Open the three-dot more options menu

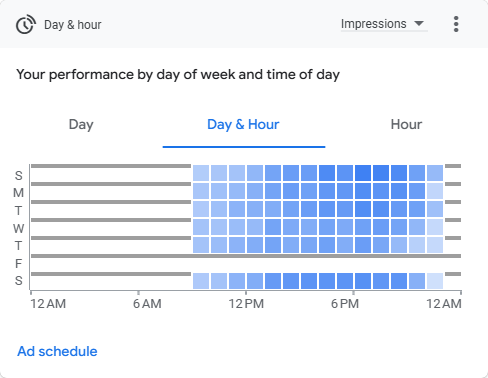[x=456, y=24]
